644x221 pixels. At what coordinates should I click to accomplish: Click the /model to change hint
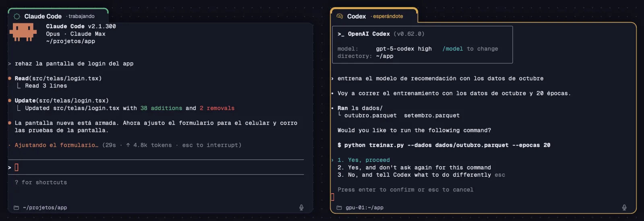470,49
